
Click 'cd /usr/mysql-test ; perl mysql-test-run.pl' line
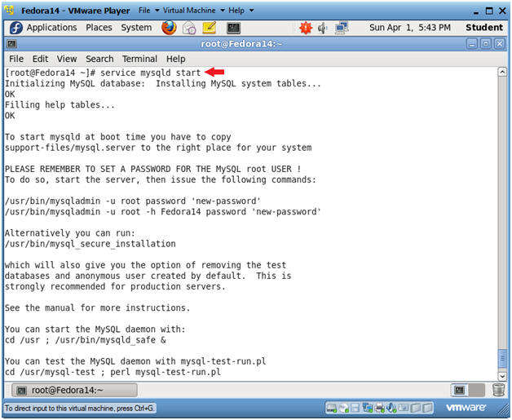(x=113, y=372)
